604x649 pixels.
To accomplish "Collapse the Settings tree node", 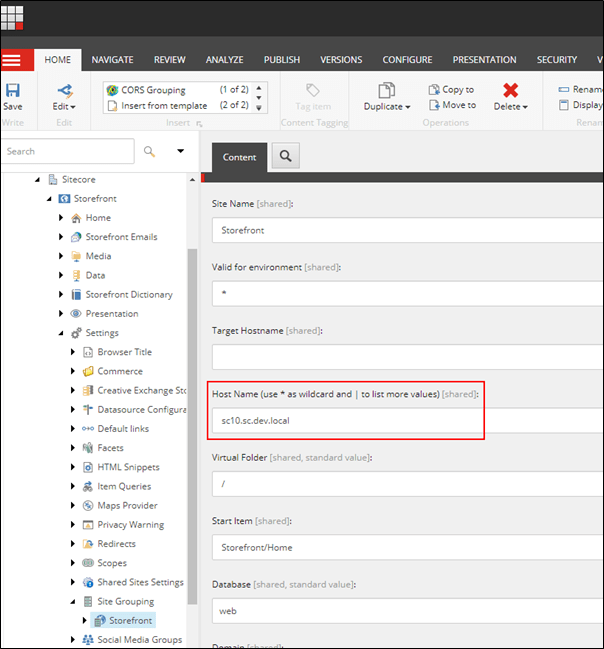I will coord(61,333).
